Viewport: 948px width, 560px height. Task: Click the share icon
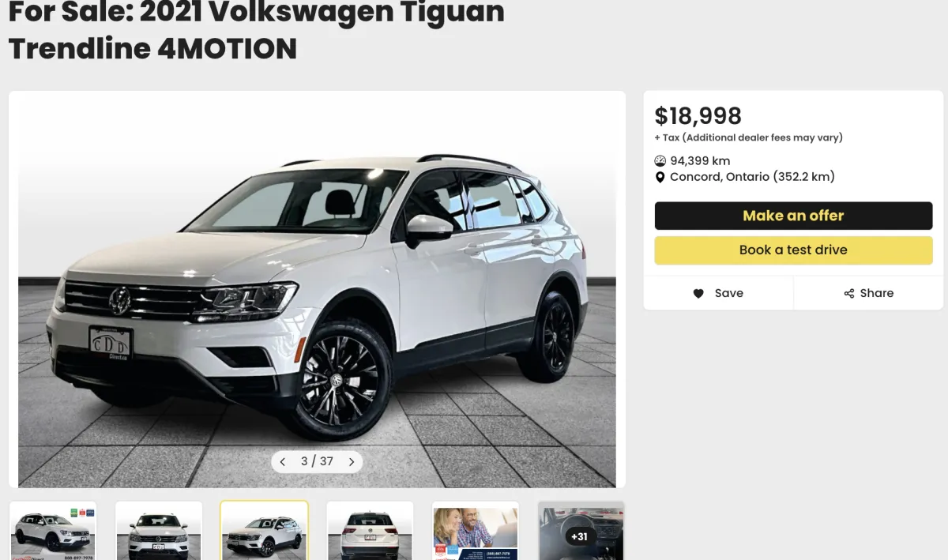point(849,293)
